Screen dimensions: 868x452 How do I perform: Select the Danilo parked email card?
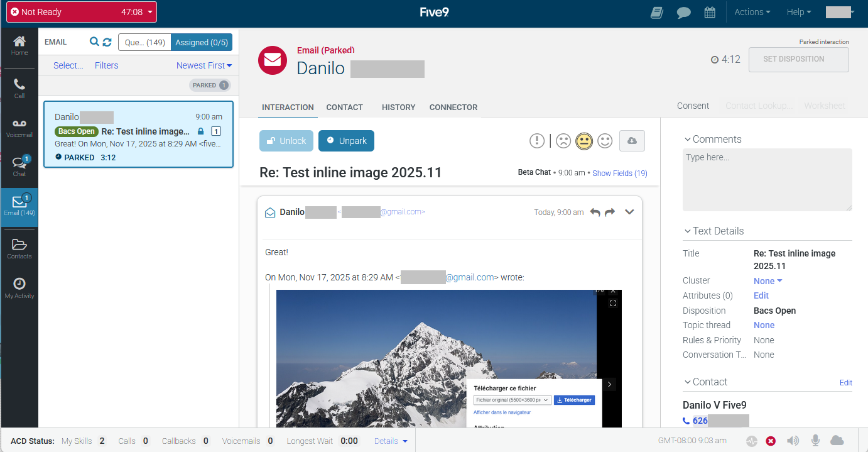[138, 135]
